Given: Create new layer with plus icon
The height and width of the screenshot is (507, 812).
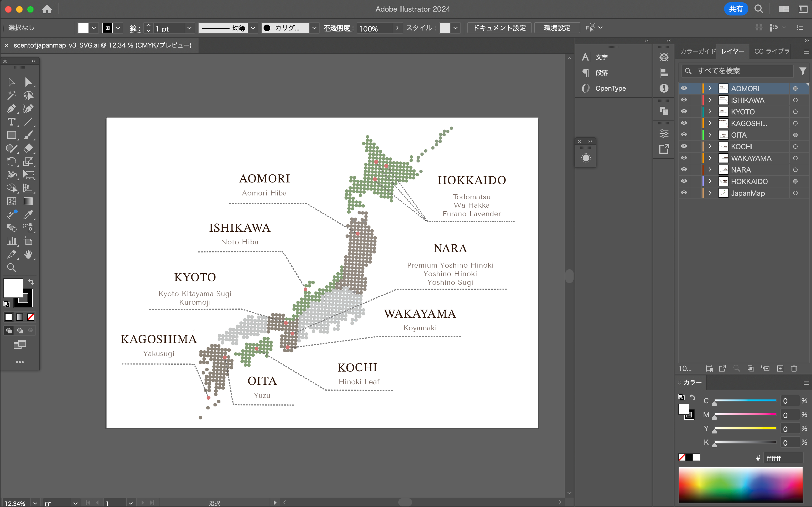Looking at the screenshot, I should (x=780, y=369).
